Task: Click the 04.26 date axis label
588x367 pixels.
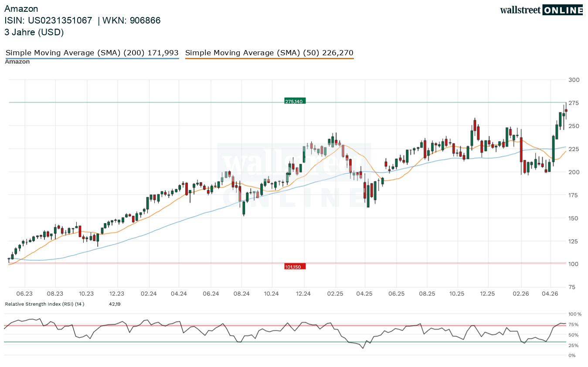Action: [551, 294]
